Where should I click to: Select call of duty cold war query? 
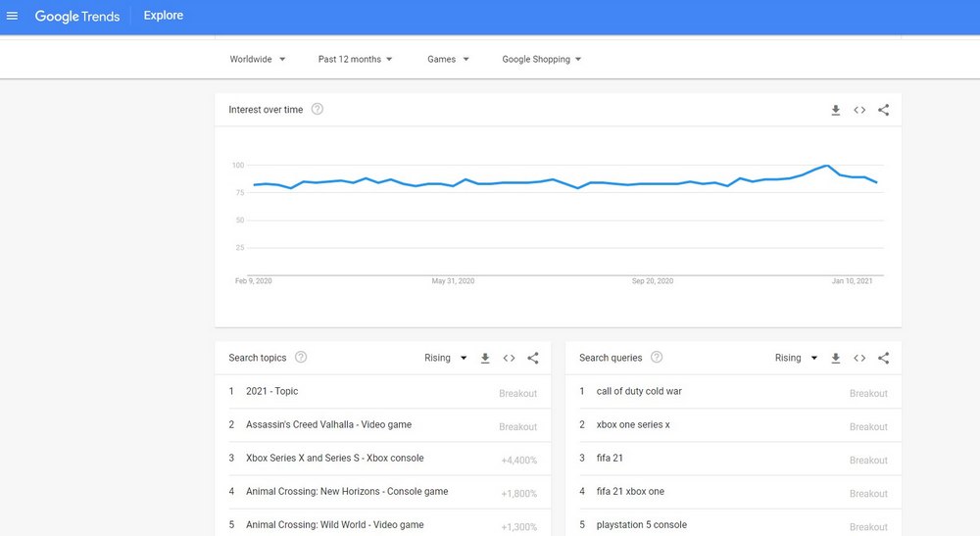[733, 392]
